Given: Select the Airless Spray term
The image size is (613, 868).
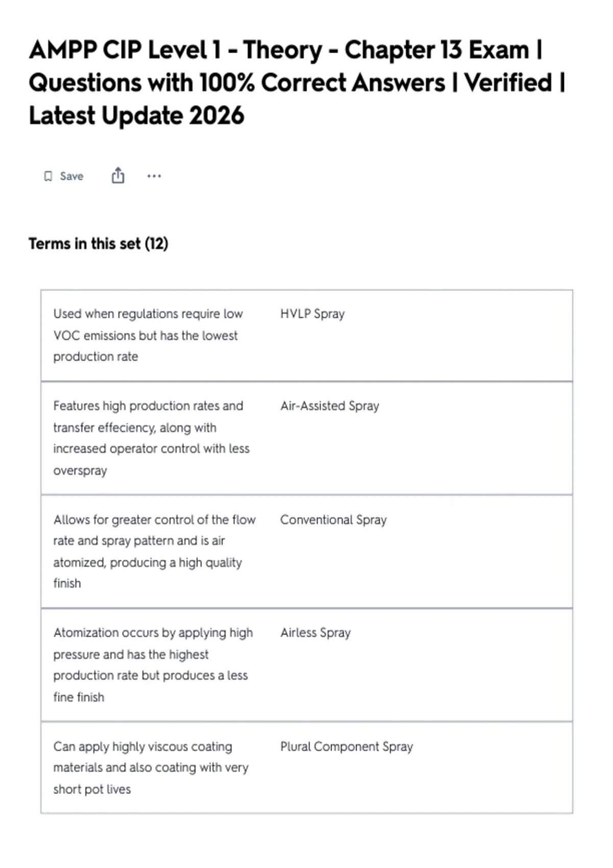Looking at the screenshot, I should [x=315, y=633].
